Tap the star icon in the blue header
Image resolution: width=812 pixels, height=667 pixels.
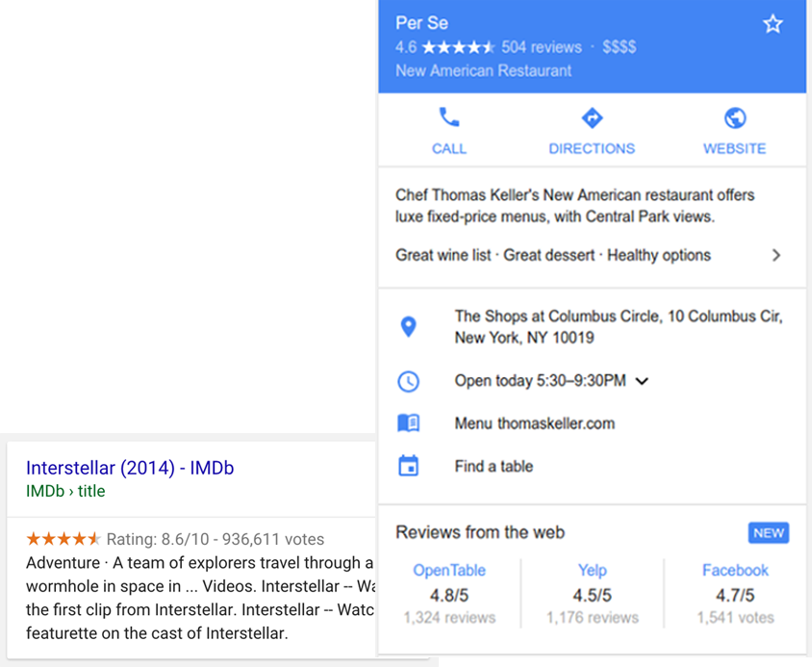point(774,24)
